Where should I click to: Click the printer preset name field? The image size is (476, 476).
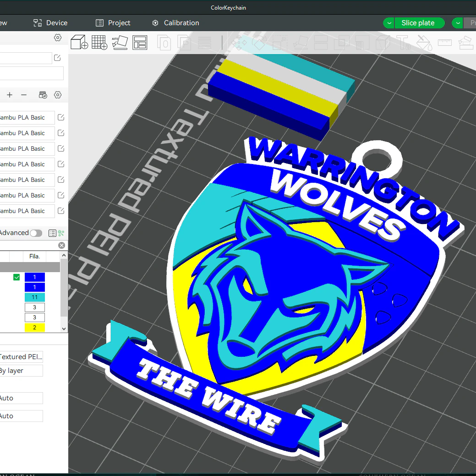pos(26,58)
